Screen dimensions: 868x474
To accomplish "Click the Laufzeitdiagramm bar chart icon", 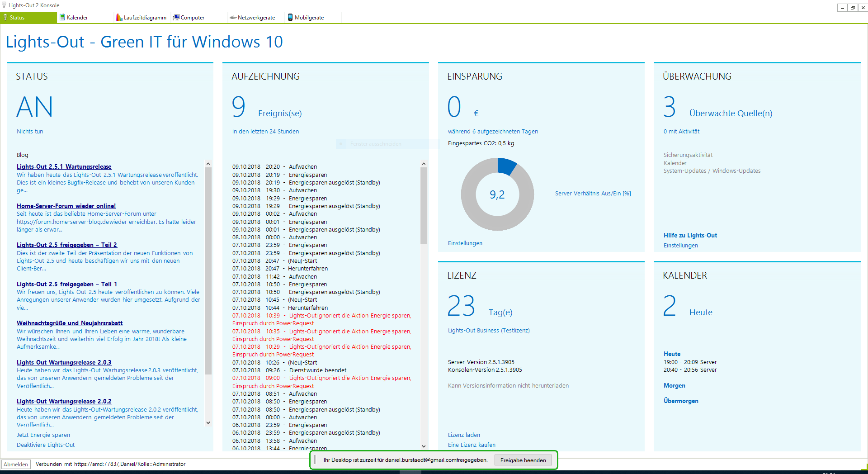I will coord(119,17).
